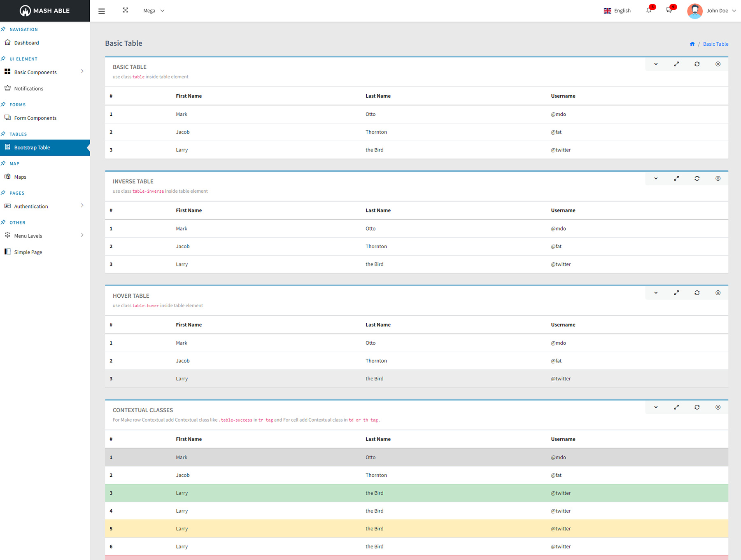Image resolution: width=741 pixels, height=560 pixels.
Task: Close the Hover Table card
Action: 718,293
